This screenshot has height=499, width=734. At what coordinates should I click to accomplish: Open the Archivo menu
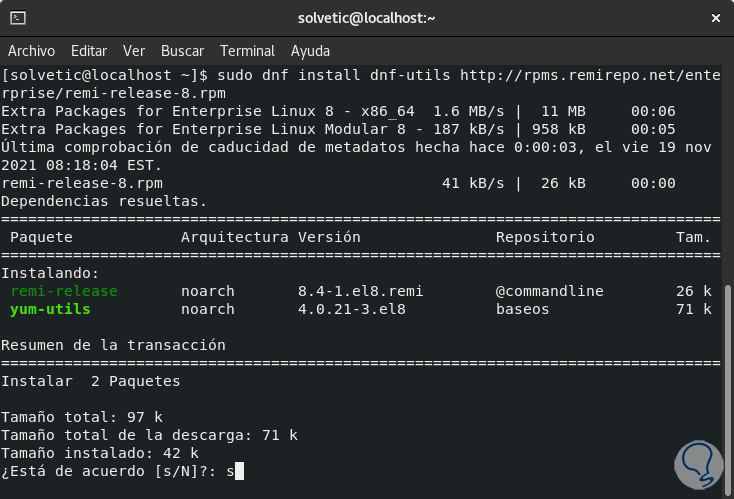click(31, 50)
